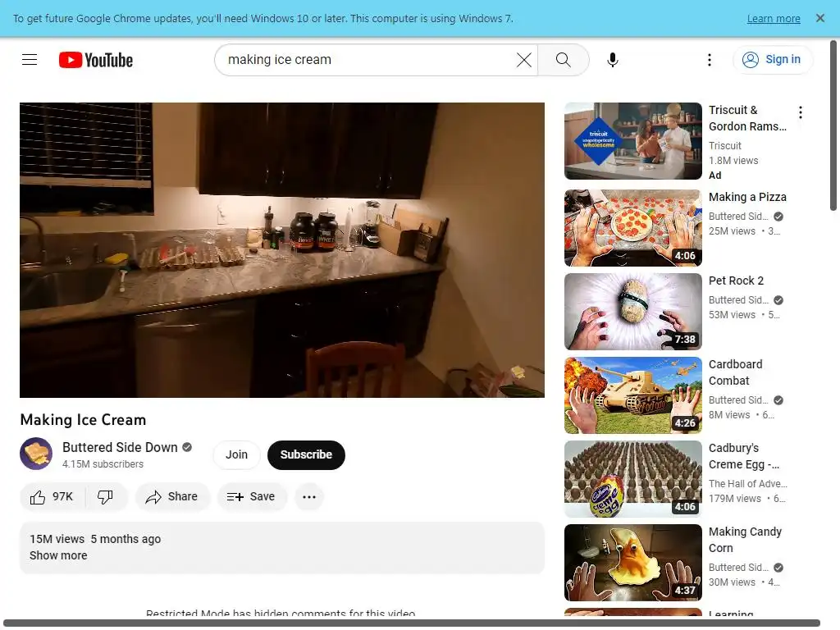Select the Making Candy Corn title
Image resolution: width=840 pixels, height=630 pixels.
tap(745, 540)
